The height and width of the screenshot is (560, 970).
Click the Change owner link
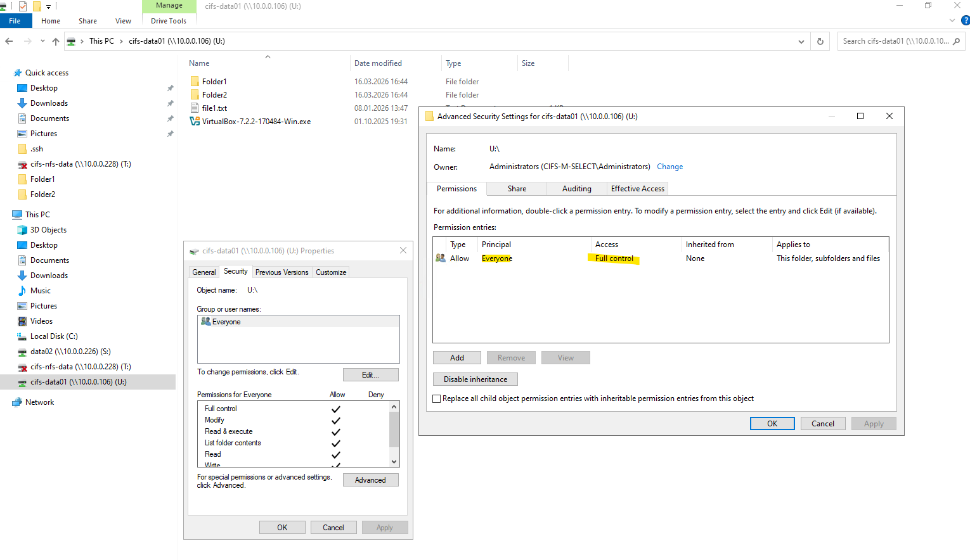[x=669, y=167]
